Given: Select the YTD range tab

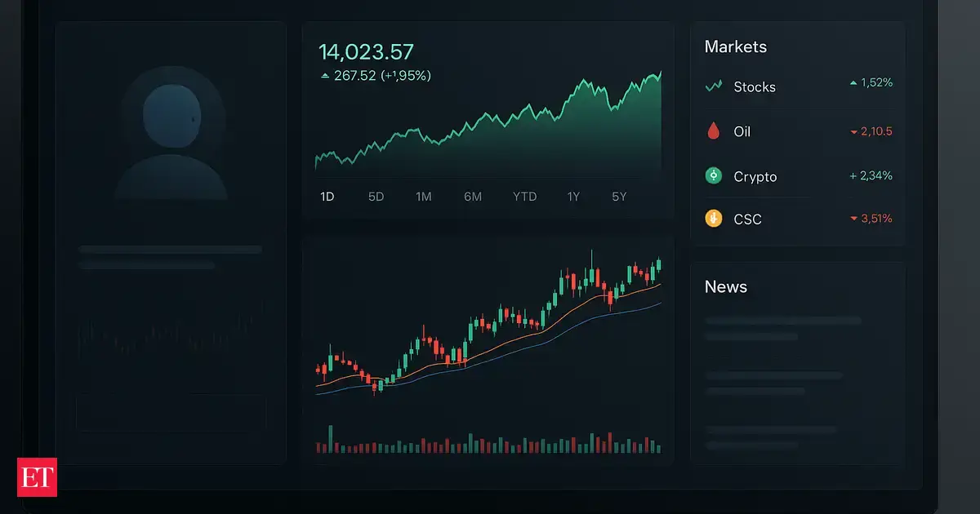Looking at the screenshot, I should tap(524, 197).
